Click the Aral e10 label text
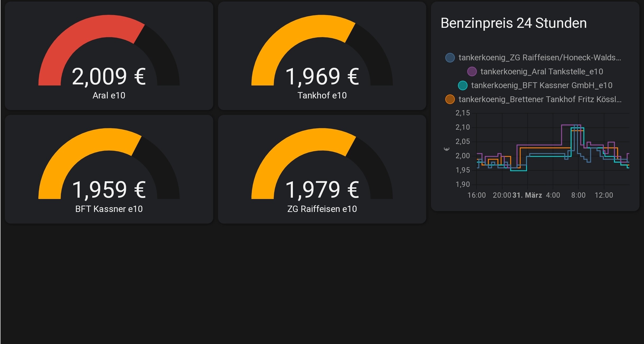 (x=109, y=96)
